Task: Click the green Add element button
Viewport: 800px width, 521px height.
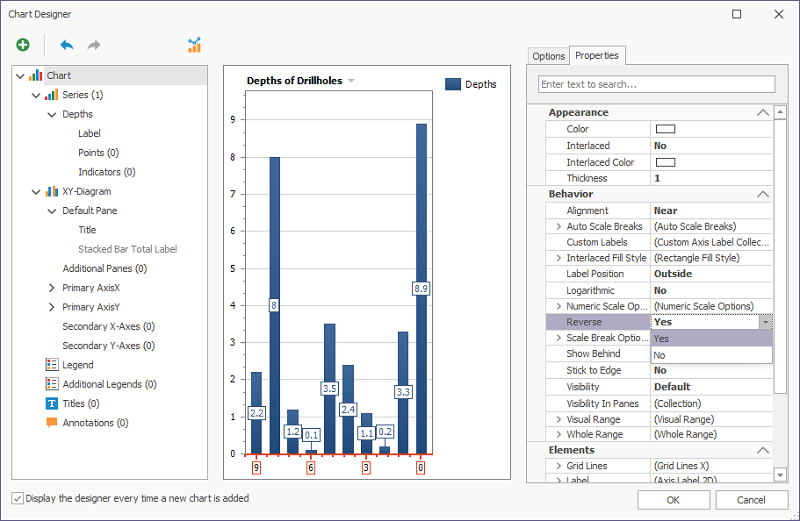Action: click(x=23, y=45)
